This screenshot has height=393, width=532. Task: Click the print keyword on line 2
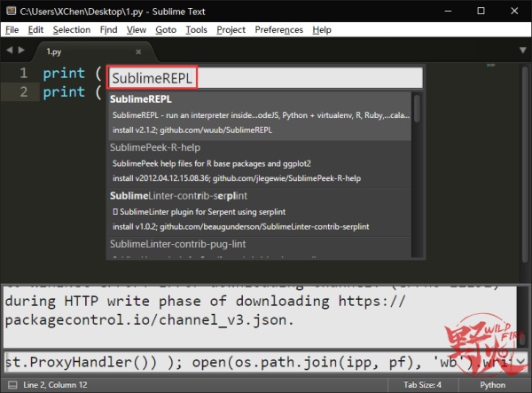pyautogui.click(x=64, y=92)
